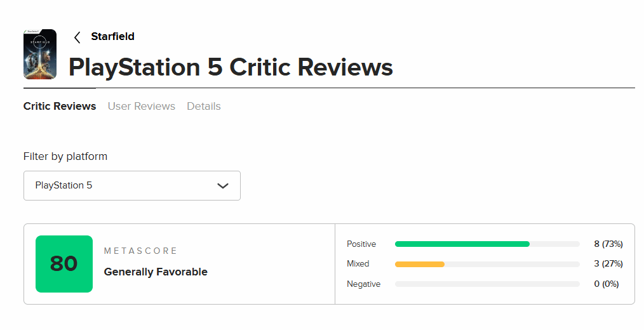The height and width of the screenshot is (330, 644).
Task: Click the 0 (0%) negative count
Action: 607,284
